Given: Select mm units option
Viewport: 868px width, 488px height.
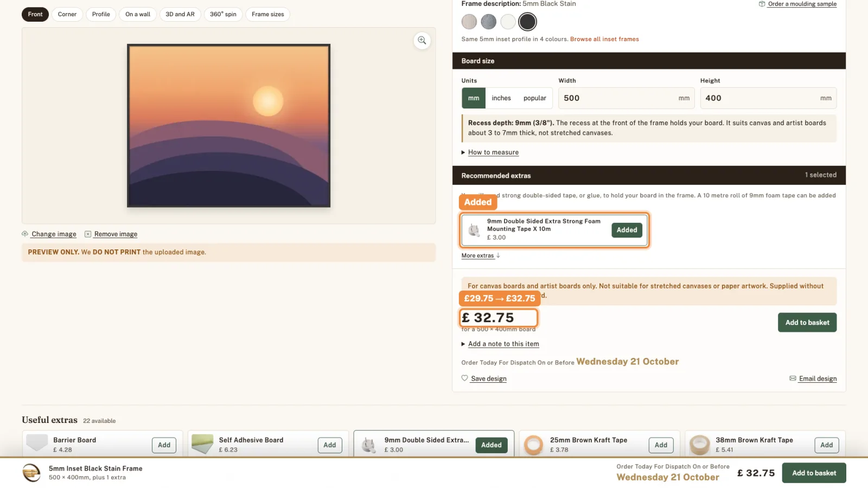Looking at the screenshot, I should pyautogui.click(x=474, y=98).
